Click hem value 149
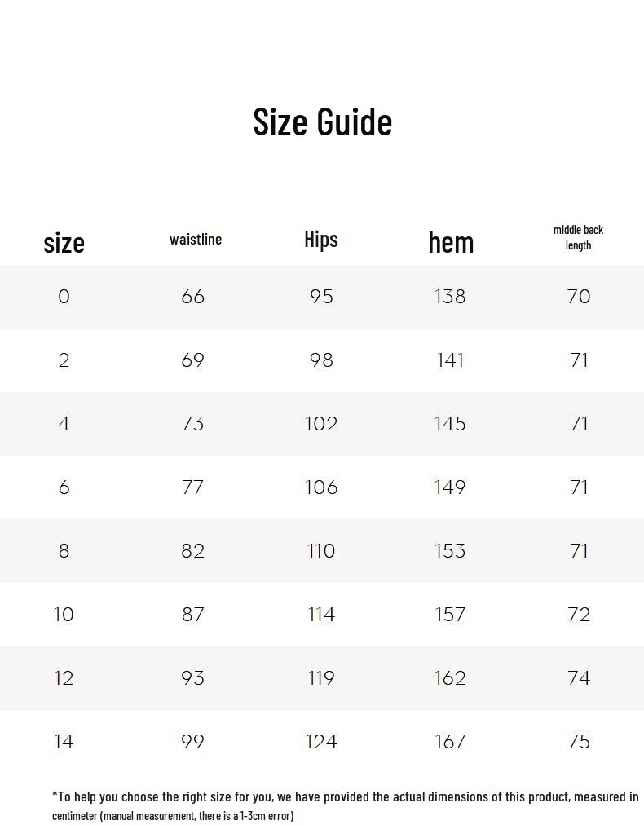The height and width of the screenshot is (825, 644). pyautogui.click(x=450, y=487)
